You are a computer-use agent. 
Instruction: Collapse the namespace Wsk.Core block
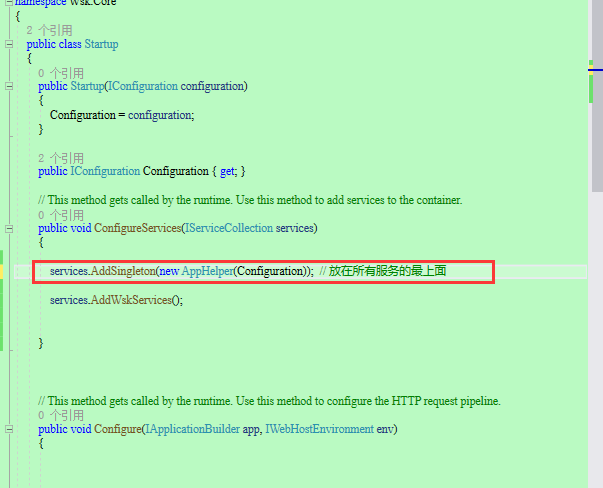click(9, 2)
